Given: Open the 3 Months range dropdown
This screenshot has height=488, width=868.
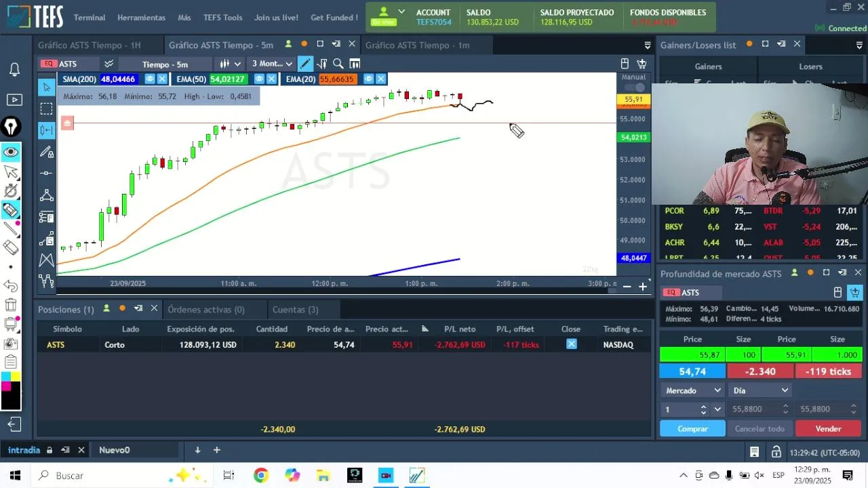Looking at the screenshot, I should click(x=272, y=64).
